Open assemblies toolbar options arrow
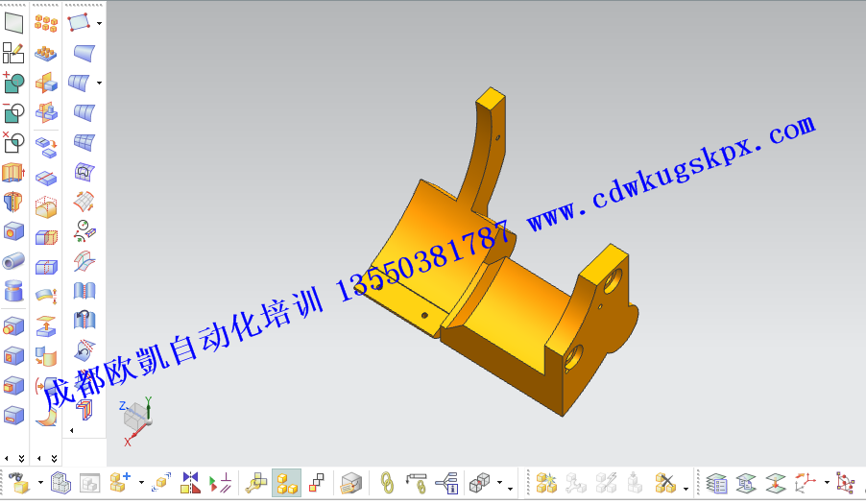The width and height of the screenshot is (866, 504). coord(511,489)
